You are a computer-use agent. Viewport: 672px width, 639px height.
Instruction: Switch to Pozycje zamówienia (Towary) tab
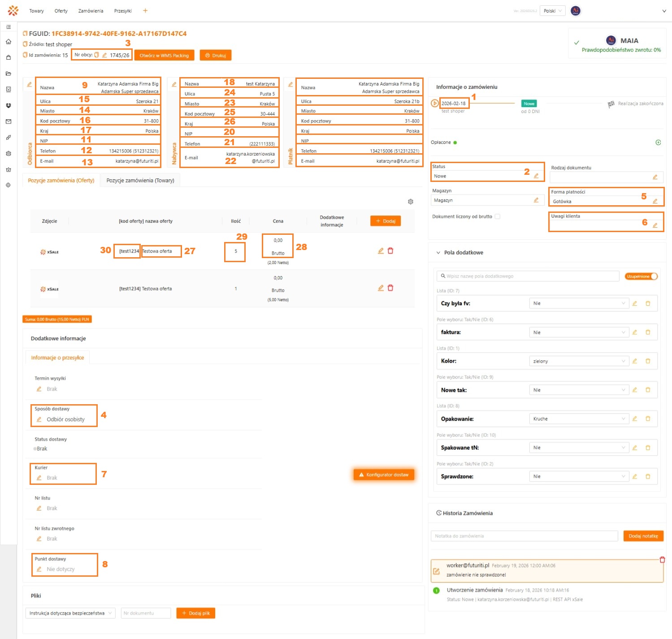140,180
